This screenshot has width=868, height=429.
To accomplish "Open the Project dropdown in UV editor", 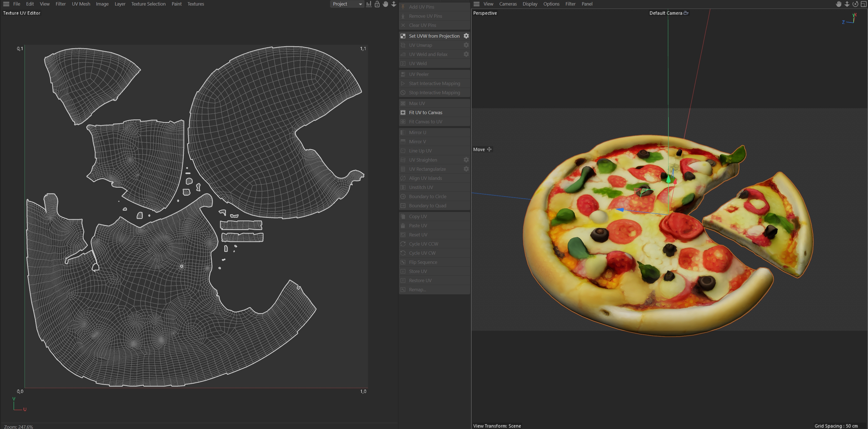I will (x=347, y=4).
